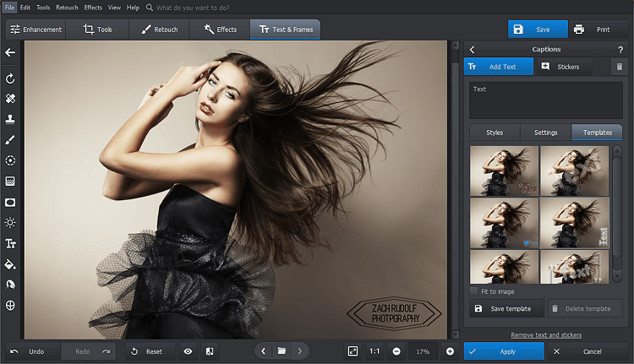Switch to Text & Frames tab

(x=286, y=30)
